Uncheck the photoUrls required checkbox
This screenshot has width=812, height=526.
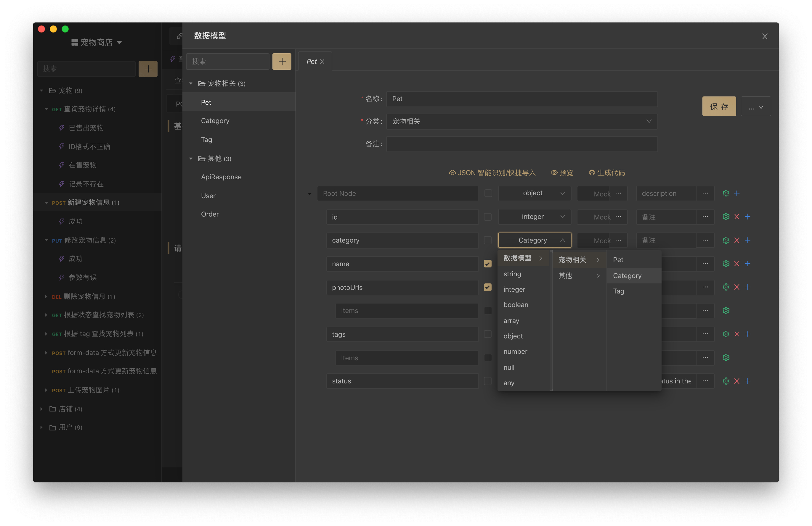[x=487, y=287]
